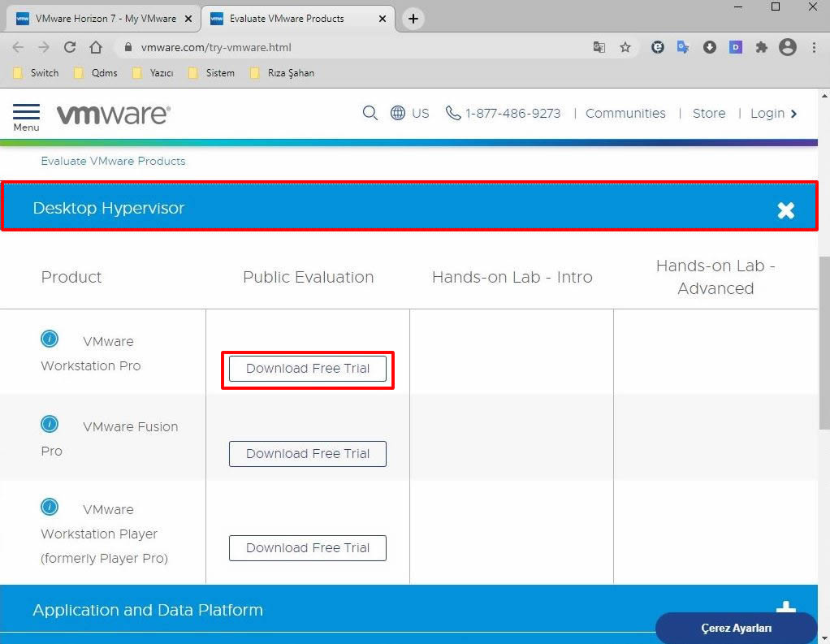The width and height of the screenshot is (830, 644).
Task: Open a new browser tab
Action: [x=413, y=19]
